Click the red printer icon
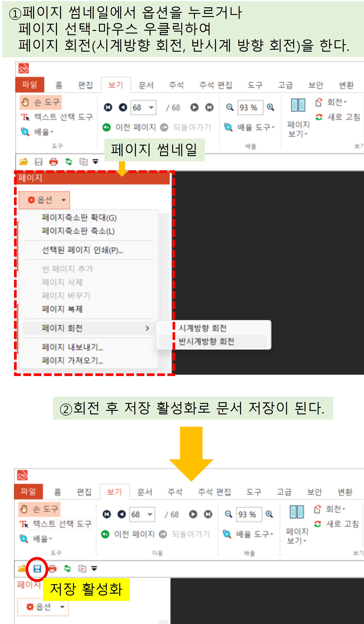Image resolution: width=364 pixels, height=624 pixels. coord(54,162)
